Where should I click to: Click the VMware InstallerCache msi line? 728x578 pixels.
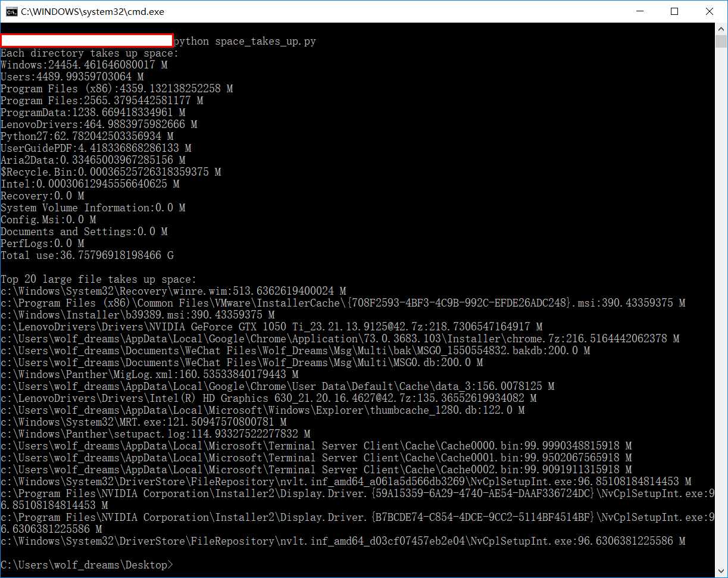tap(343, 303)
